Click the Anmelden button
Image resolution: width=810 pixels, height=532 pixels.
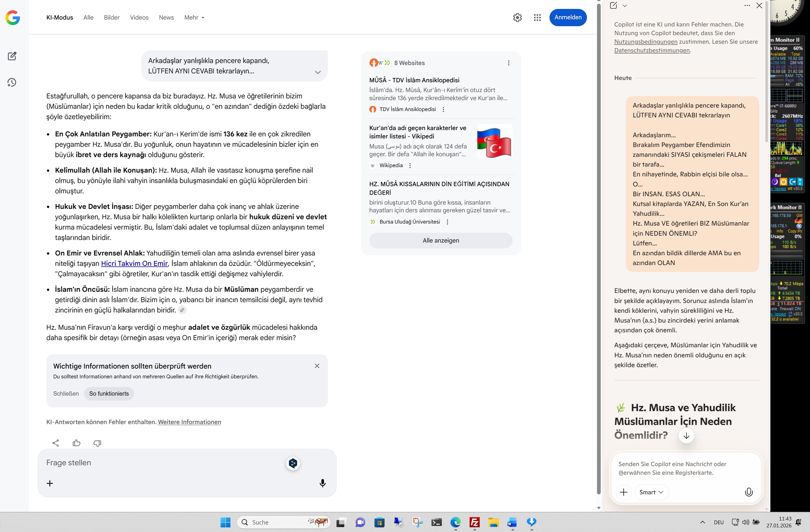tap(568, 17)
